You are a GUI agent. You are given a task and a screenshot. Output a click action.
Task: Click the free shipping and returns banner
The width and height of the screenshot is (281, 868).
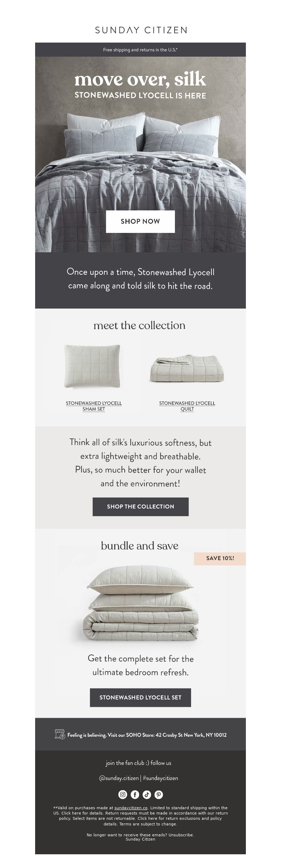click(x=140, y=50)
